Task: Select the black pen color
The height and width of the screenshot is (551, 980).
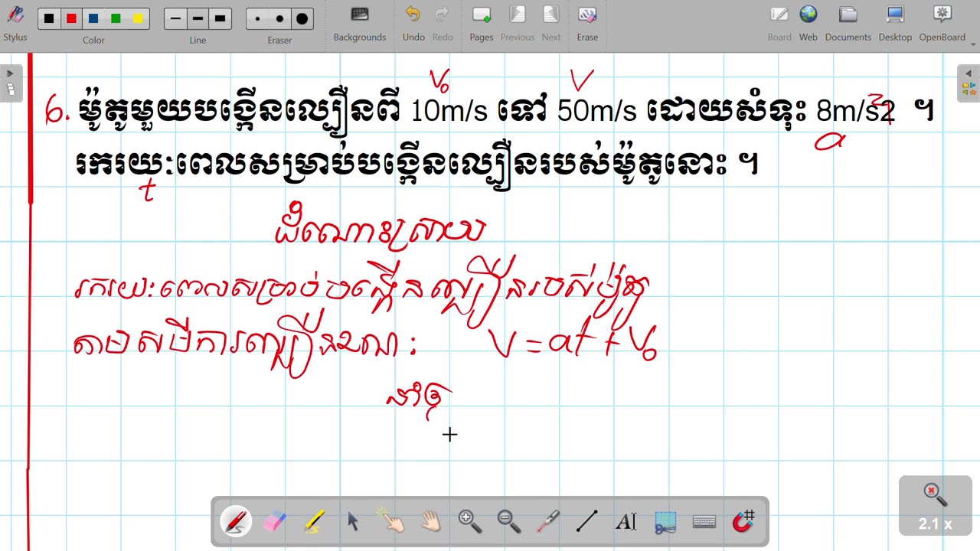Action: click(49, 18)
